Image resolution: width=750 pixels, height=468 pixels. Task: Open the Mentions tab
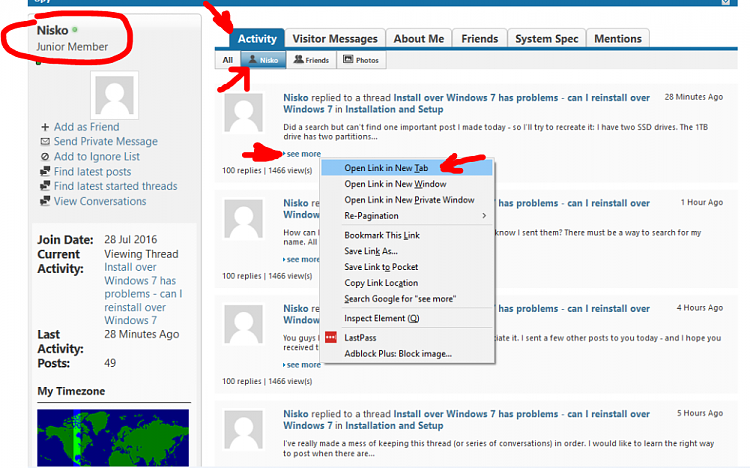[x=618, y=39]
